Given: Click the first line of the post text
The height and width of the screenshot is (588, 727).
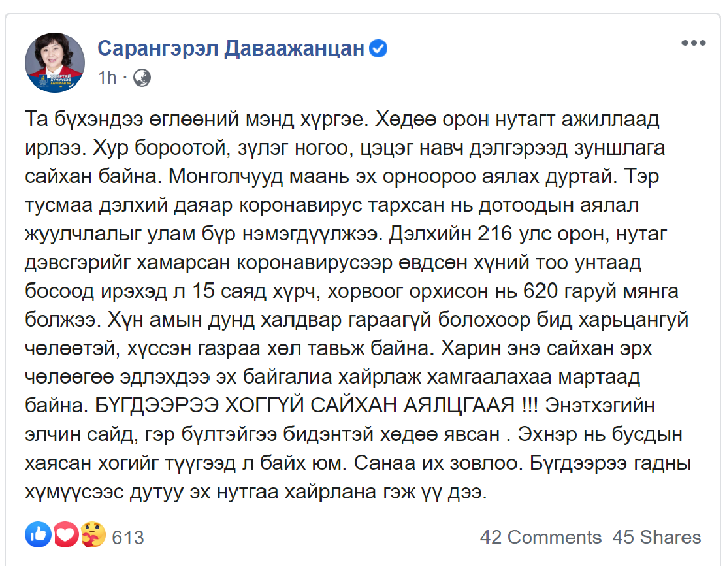Looking at the screenshot, I should [x=342, y=119].
